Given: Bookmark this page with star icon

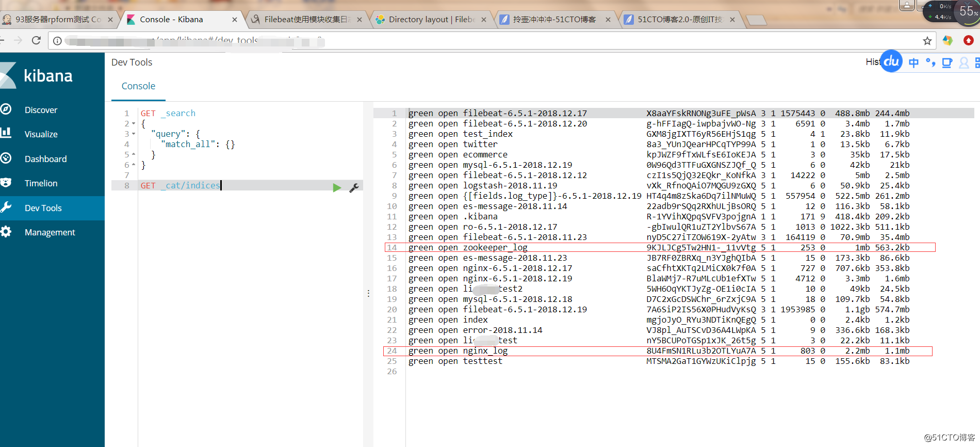Looking at the screenshot, I should pos(927,41).
